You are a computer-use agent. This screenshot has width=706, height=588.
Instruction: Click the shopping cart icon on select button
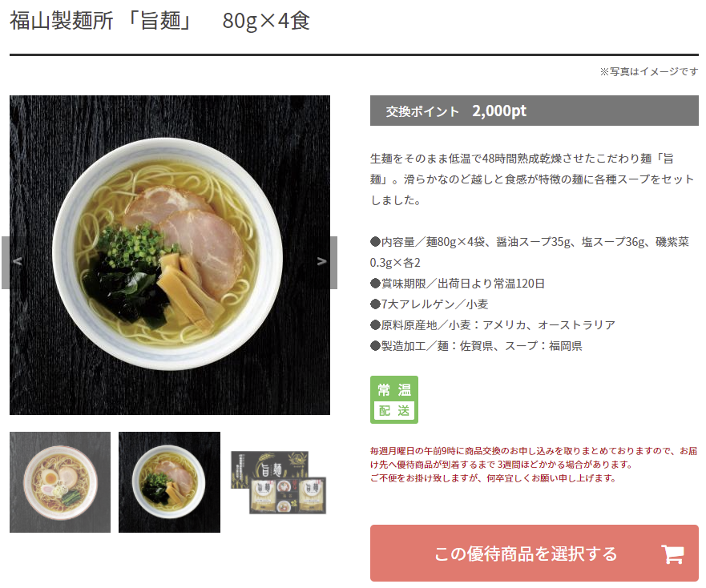(673, 554)
